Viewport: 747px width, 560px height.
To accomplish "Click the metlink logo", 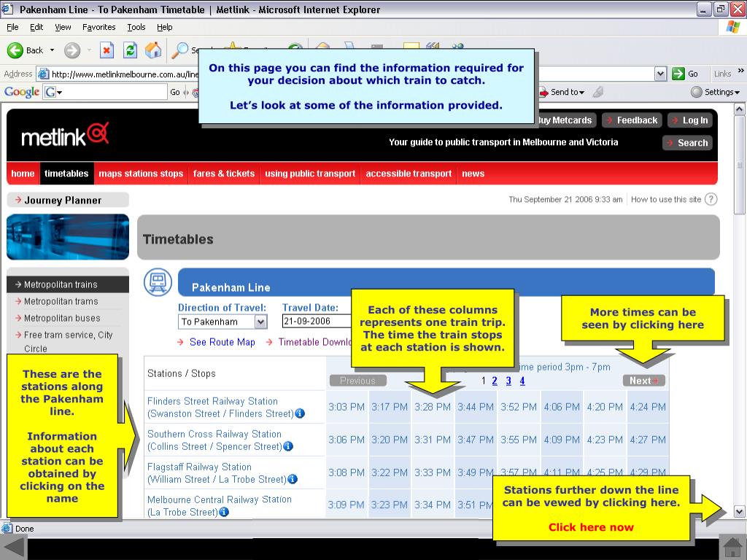I will [x=65, y=135].
